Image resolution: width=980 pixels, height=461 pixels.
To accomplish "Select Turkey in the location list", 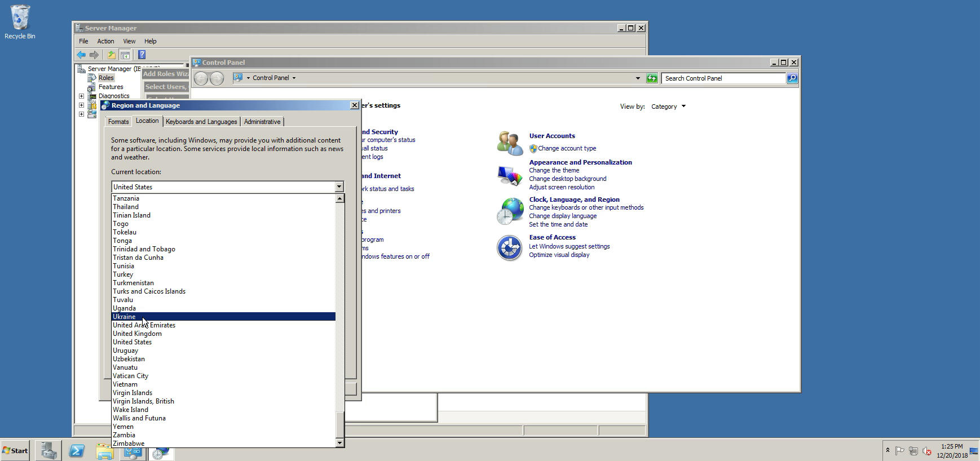I will coord(223,274).
